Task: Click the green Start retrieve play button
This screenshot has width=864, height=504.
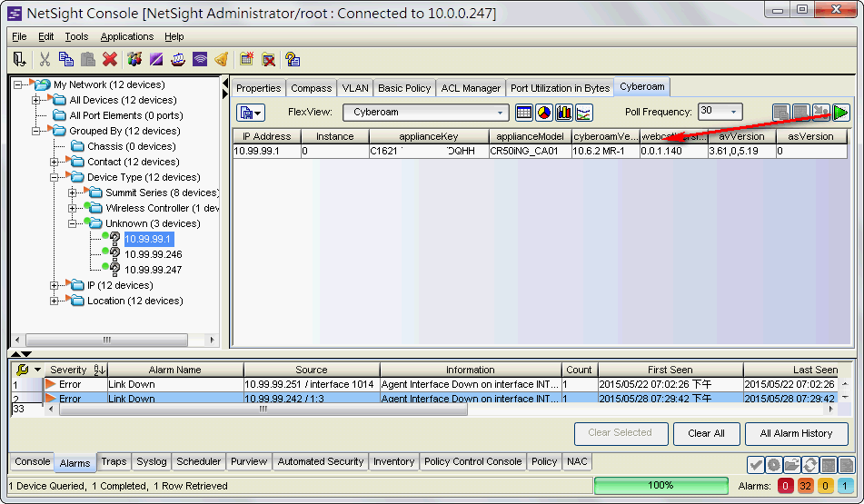Action: (x=840, y=113)
